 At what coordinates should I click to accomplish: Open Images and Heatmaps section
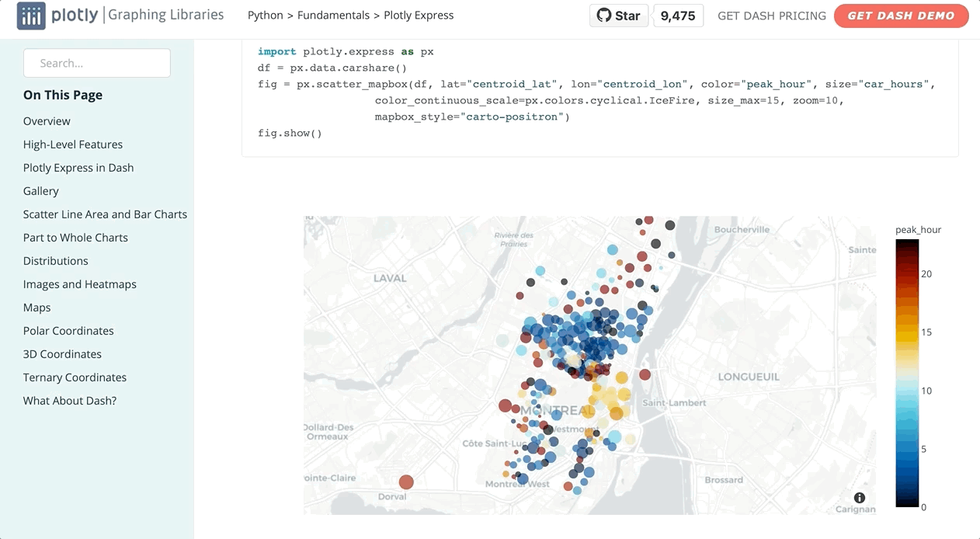80,284
